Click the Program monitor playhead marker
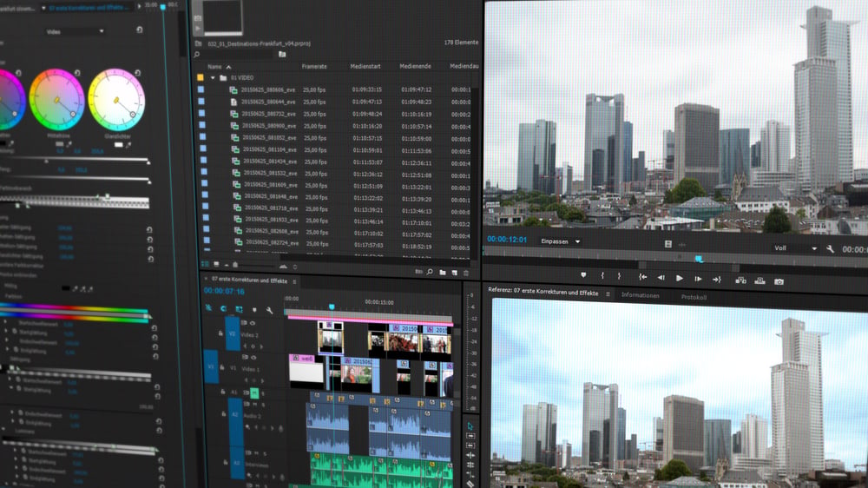 coord(699,259)
